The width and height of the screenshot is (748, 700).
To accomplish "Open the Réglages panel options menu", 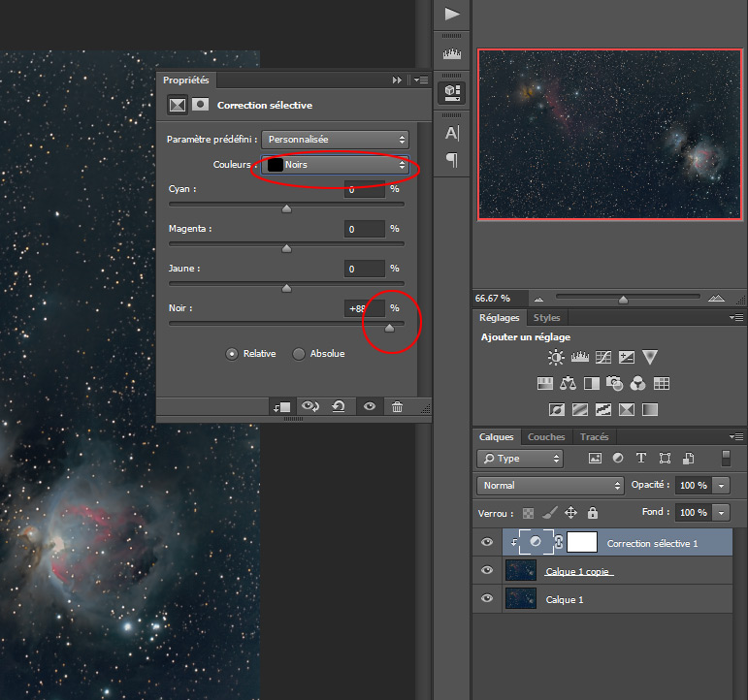I will (x=736, y=317).
